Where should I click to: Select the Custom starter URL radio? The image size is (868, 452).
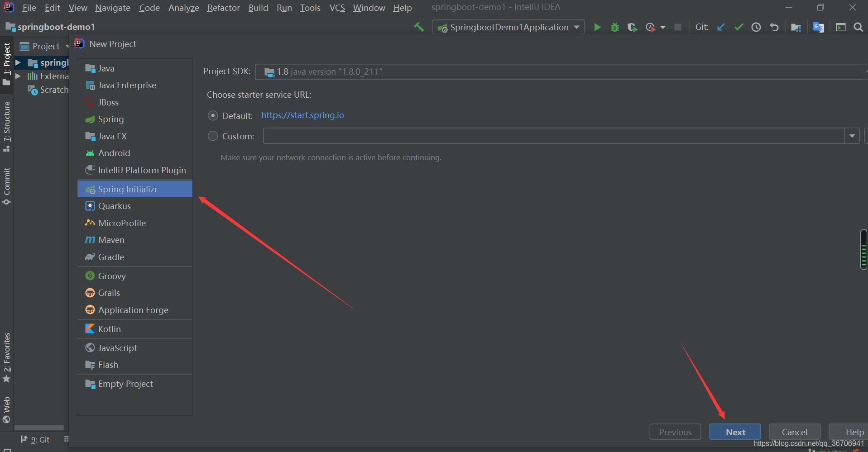click(x=213, y=136)
